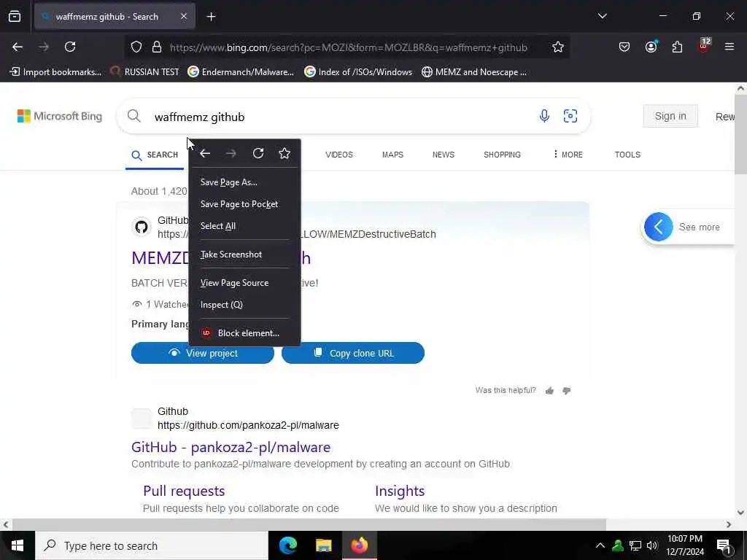The height and width of the screenshot is (560, 747).
Task: Click the Firefox View icon in the tab bar
Action: click(x=15, y=17)
